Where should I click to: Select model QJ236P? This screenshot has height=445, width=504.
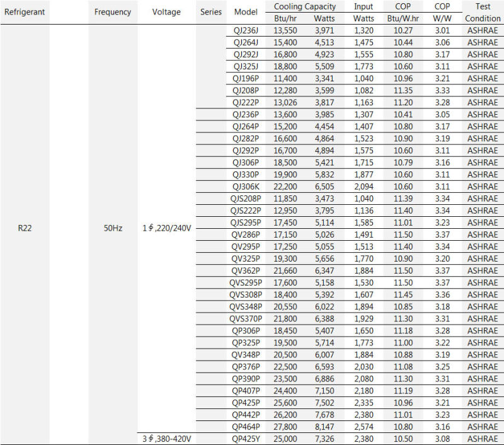[246, 115]
